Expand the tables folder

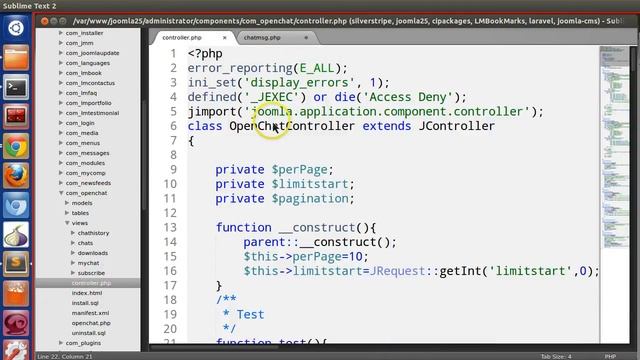click(67, 213)
